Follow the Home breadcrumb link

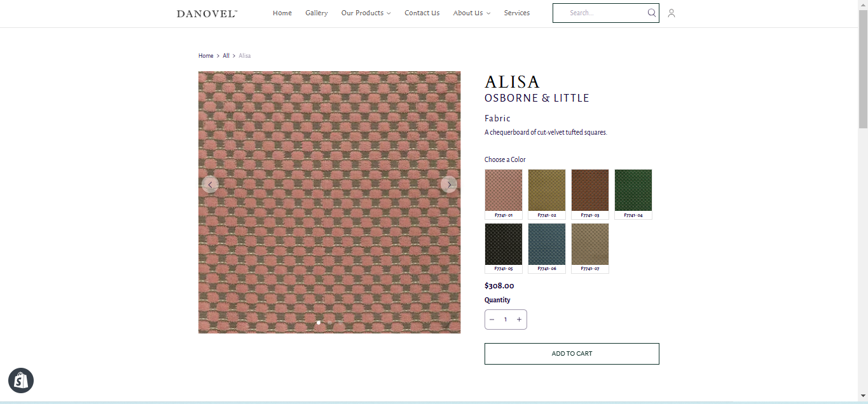(206, 56)
